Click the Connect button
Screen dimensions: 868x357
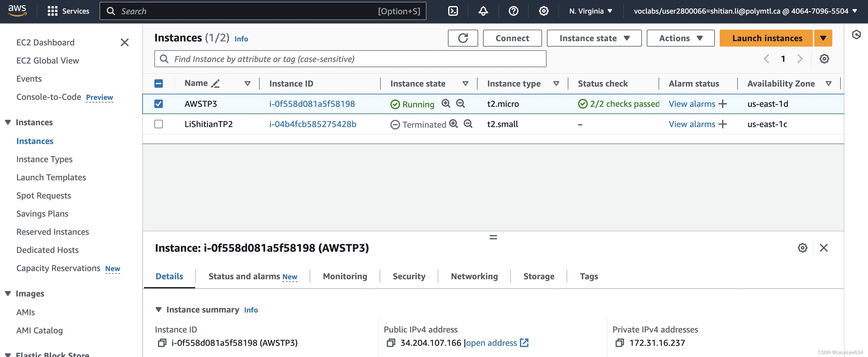[x=512, y=38]
